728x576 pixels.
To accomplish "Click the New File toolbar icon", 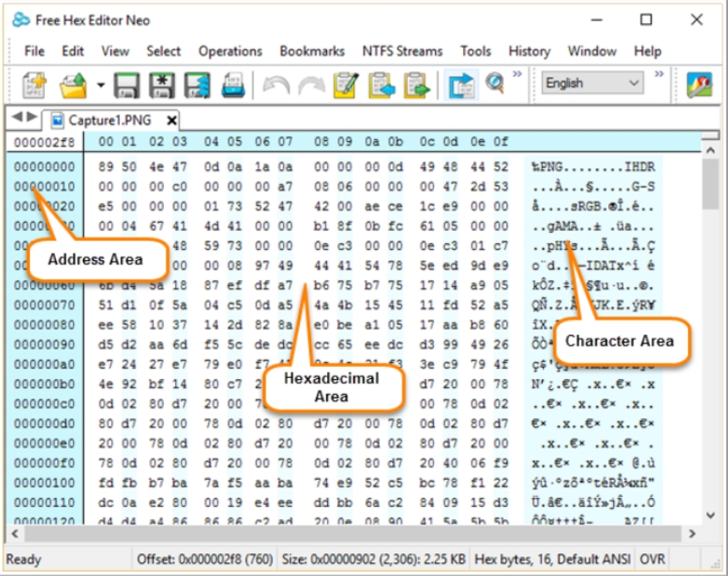I will 34,85.
